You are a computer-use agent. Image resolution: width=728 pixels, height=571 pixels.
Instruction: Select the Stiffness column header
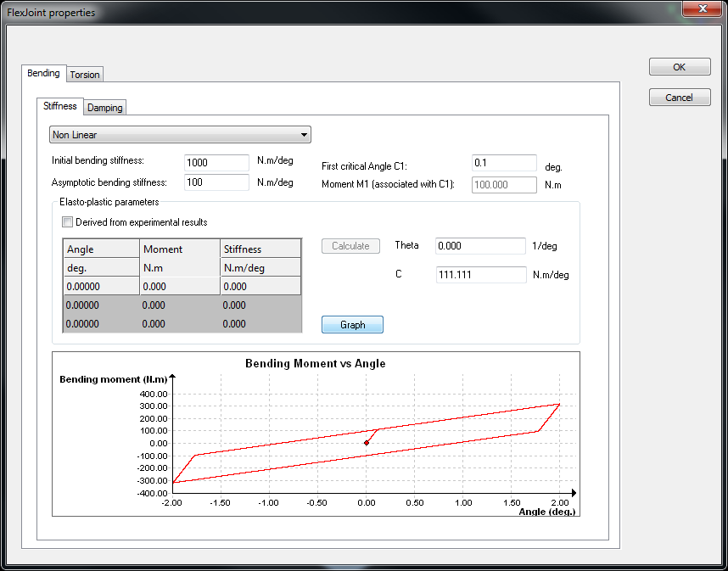[x=260, y=249]
